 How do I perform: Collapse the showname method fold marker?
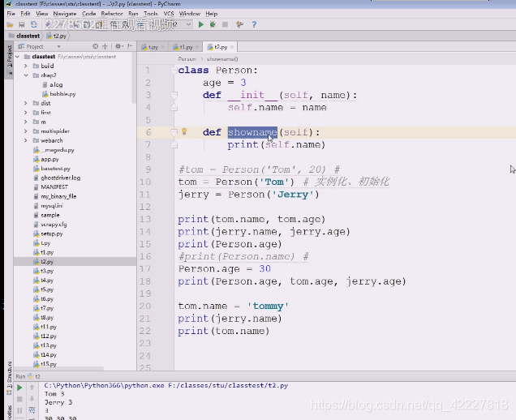174,132
